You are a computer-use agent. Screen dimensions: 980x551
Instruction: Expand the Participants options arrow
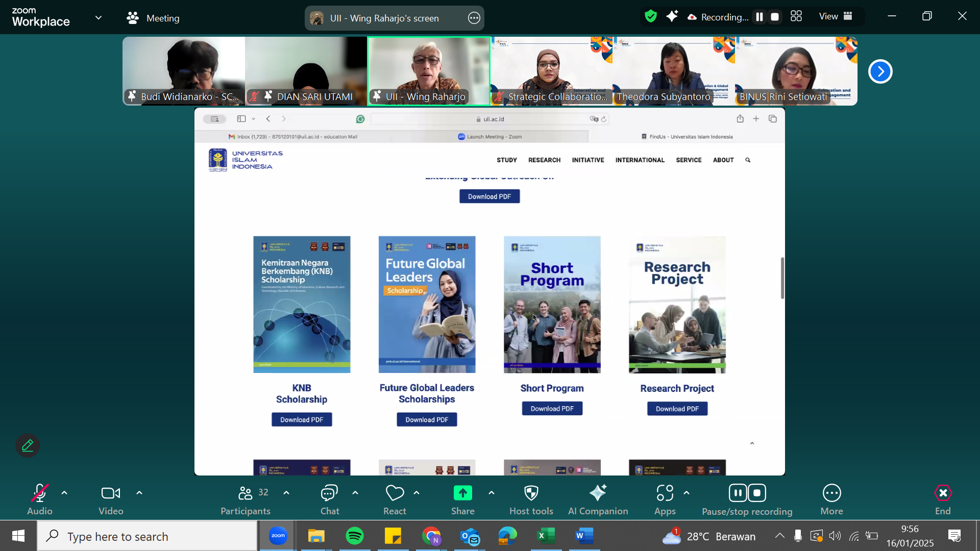[286, 493]
